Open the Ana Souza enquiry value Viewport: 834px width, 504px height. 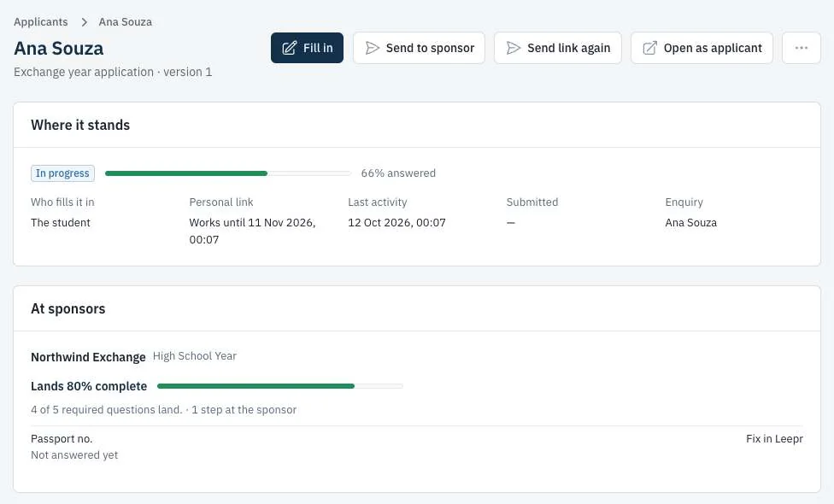tap(691, 223)
